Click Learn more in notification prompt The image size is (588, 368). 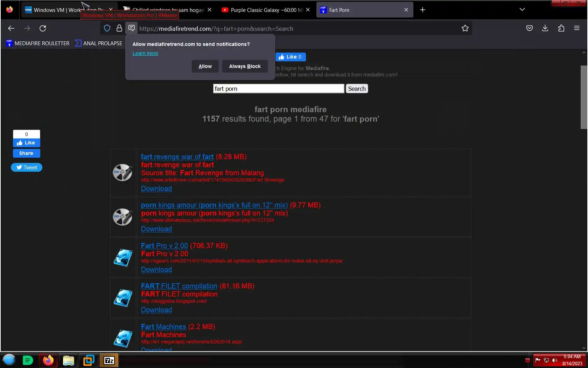[145, 53]
